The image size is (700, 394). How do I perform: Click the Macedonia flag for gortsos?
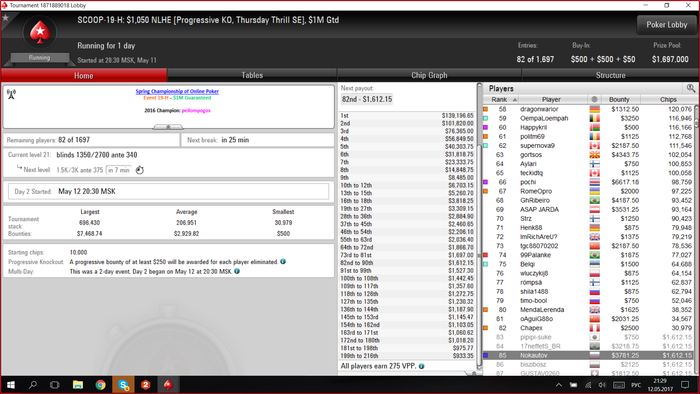(x=594, y=155)
